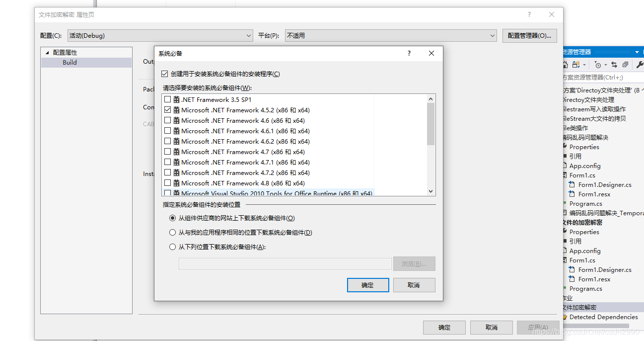Click the wrench properties icon in Solution Explorer

[x=640, y=65]
